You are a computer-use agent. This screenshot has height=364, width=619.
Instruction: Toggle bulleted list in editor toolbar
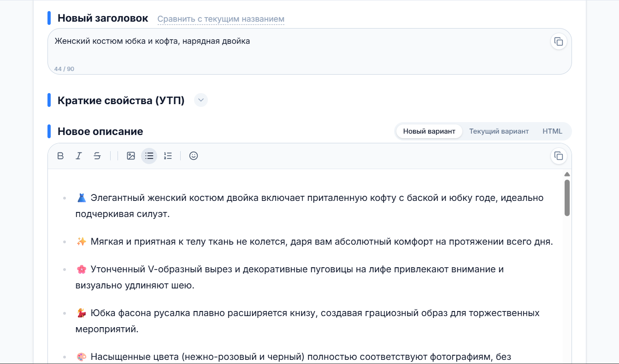[x=149, y=156]
